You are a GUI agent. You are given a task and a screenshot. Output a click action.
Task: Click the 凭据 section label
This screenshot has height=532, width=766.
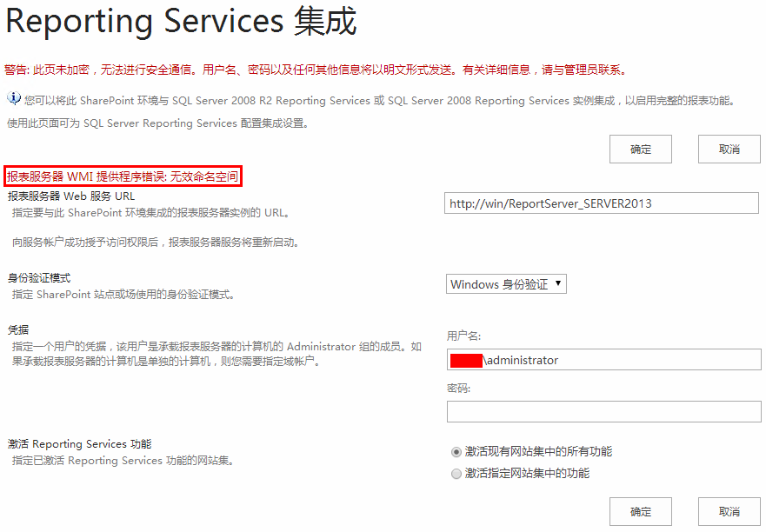(18, 330)
